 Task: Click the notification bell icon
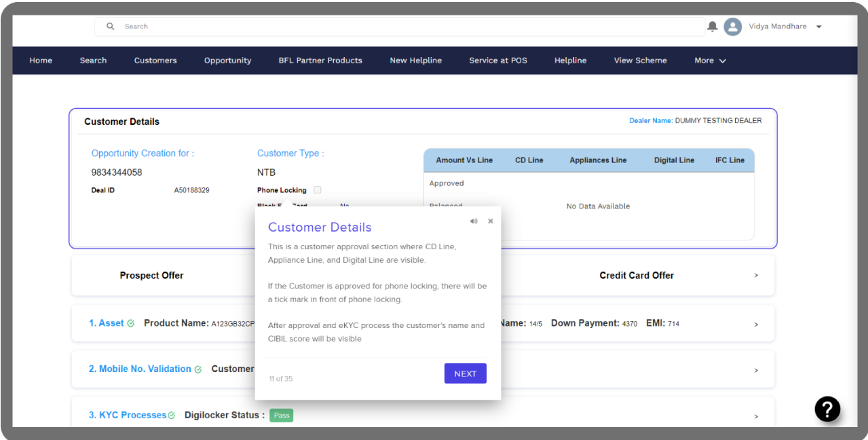pos(712,26)
